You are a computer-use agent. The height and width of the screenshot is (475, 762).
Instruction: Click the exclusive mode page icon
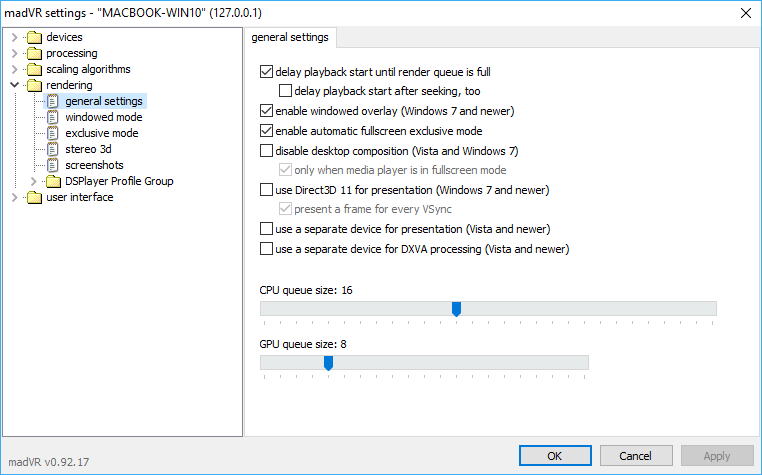point(54,133)
